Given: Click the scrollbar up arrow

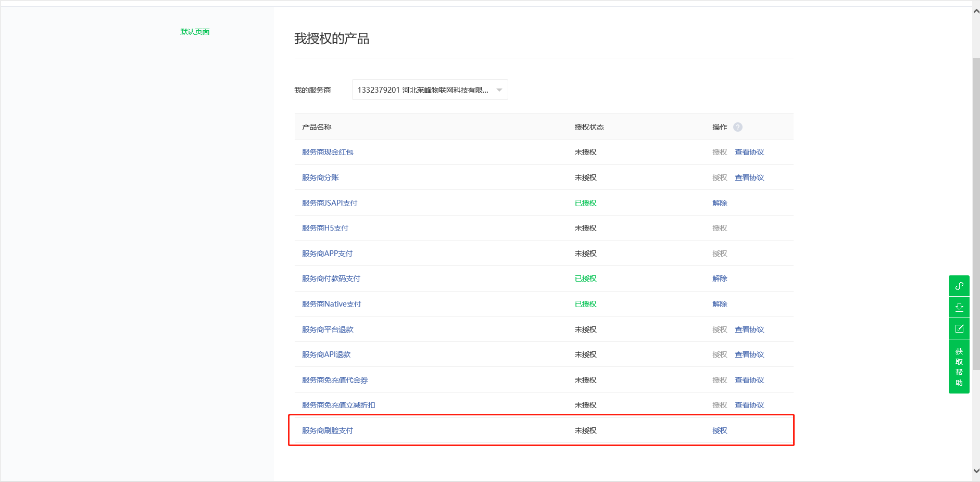Looking at the screenshot, I should point(976,11).
